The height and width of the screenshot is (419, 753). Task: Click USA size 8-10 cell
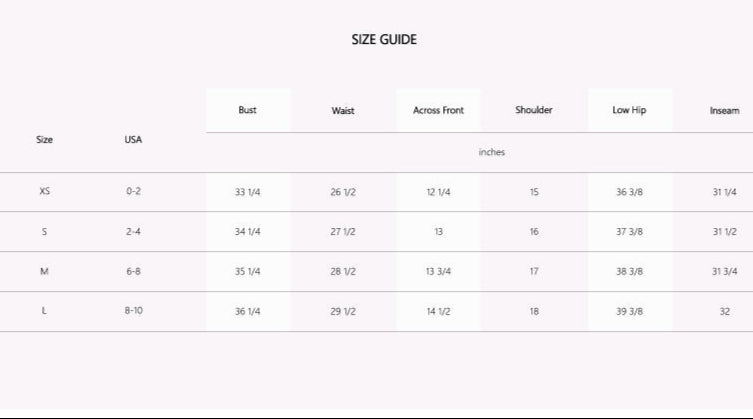[133, 311]
